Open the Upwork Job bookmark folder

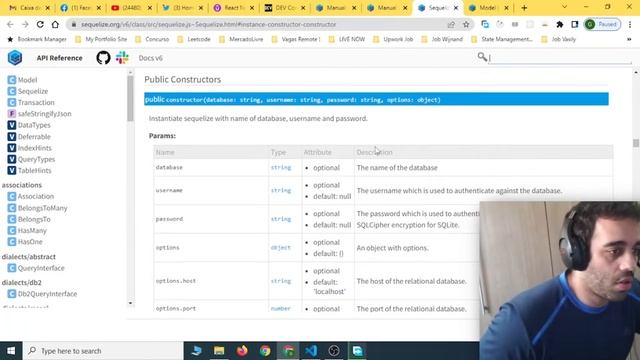coord(393,39)
